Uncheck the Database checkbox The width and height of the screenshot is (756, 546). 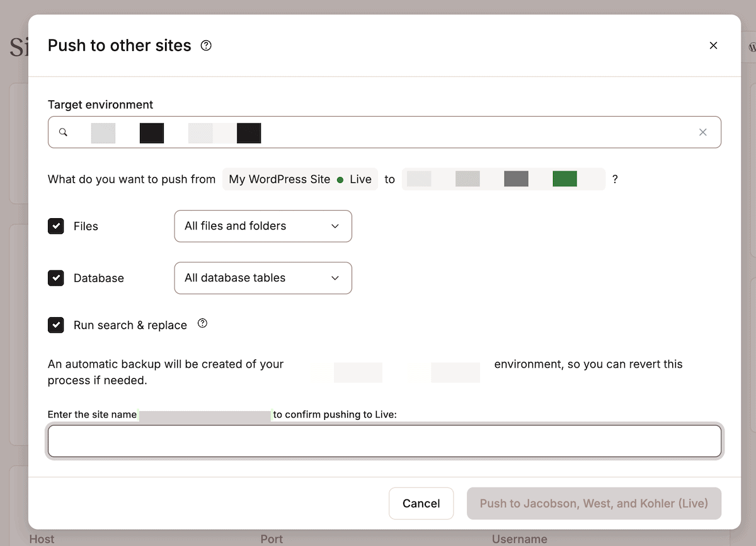tap(55, 277)
